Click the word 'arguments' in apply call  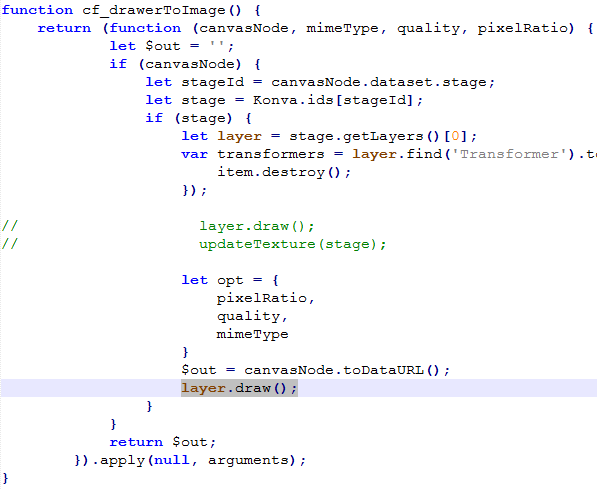click(x=248, y=460)
